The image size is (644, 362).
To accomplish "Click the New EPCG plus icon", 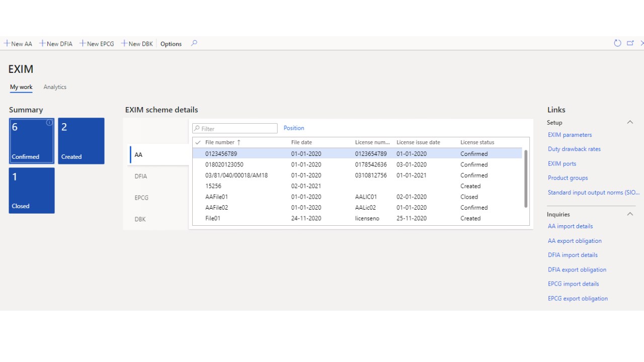I will point(83,44).
